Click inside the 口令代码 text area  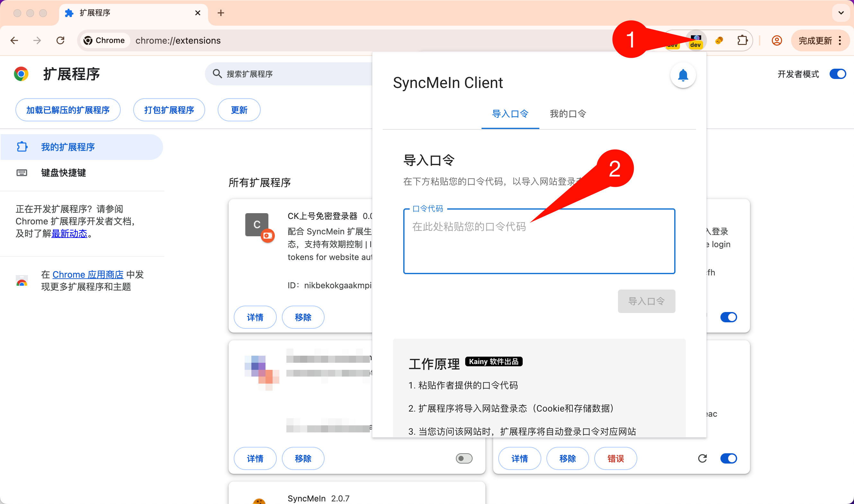pos(539,241)
